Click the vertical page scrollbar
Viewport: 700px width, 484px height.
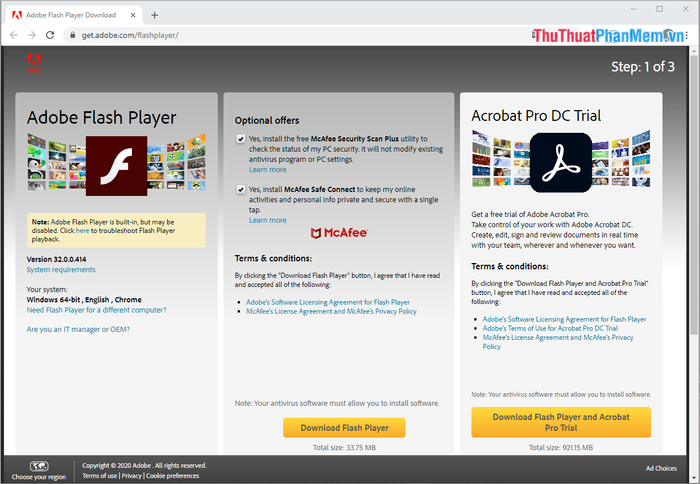pyautogui.click(x=693, y=195)
